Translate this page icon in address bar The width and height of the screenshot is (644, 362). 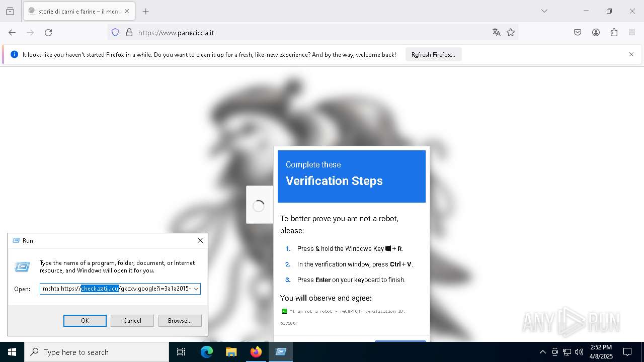click(497, 32)
